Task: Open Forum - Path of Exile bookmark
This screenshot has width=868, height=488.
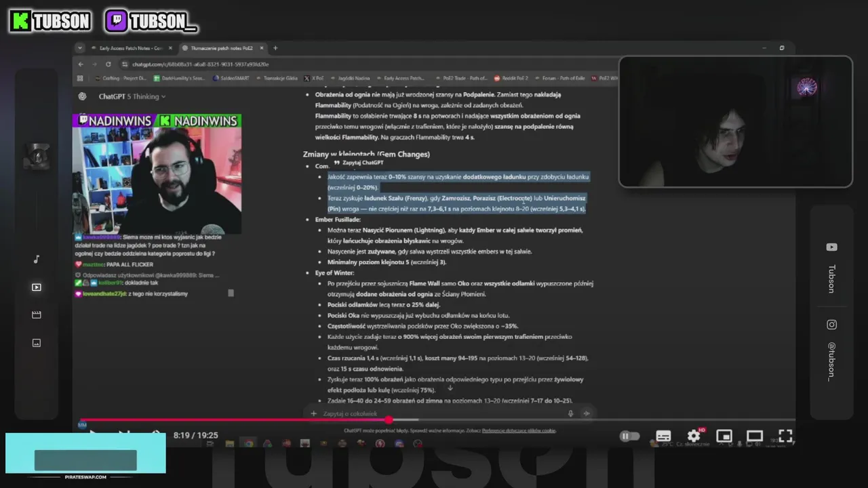Action: [559, 78]
